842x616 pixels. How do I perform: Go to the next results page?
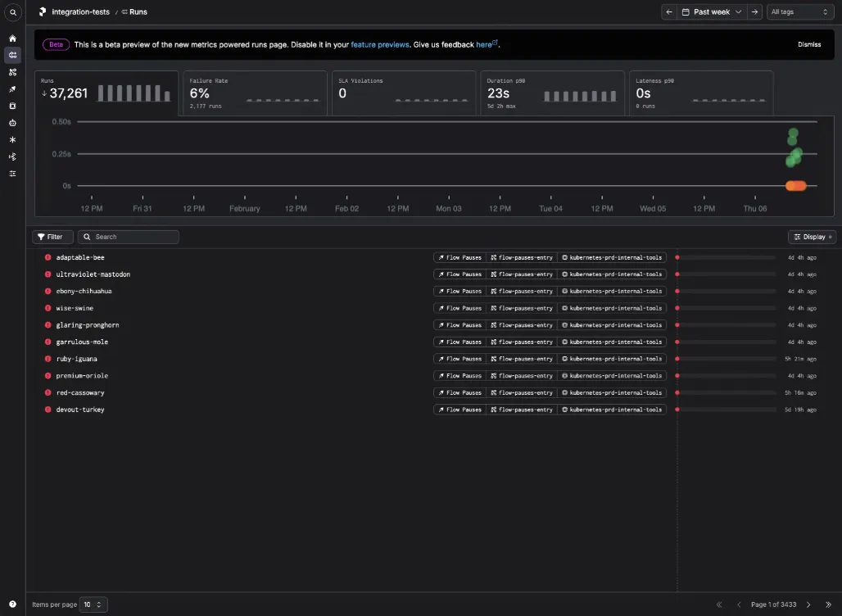808,605
